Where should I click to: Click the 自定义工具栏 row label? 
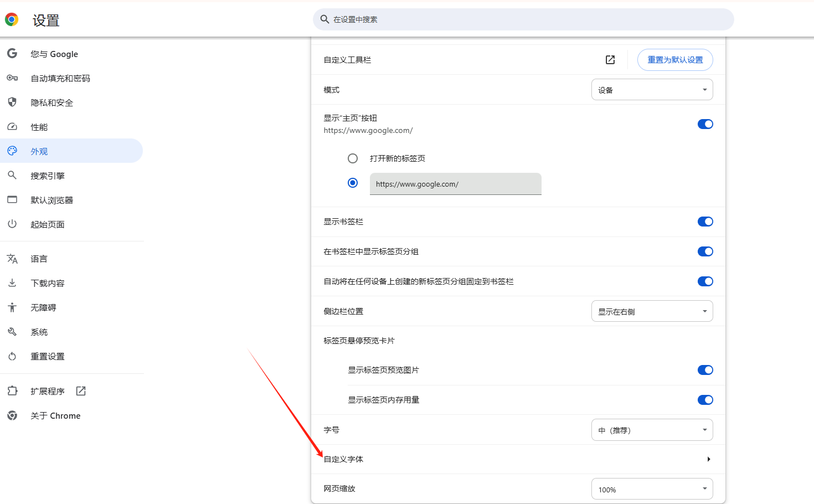347,60
